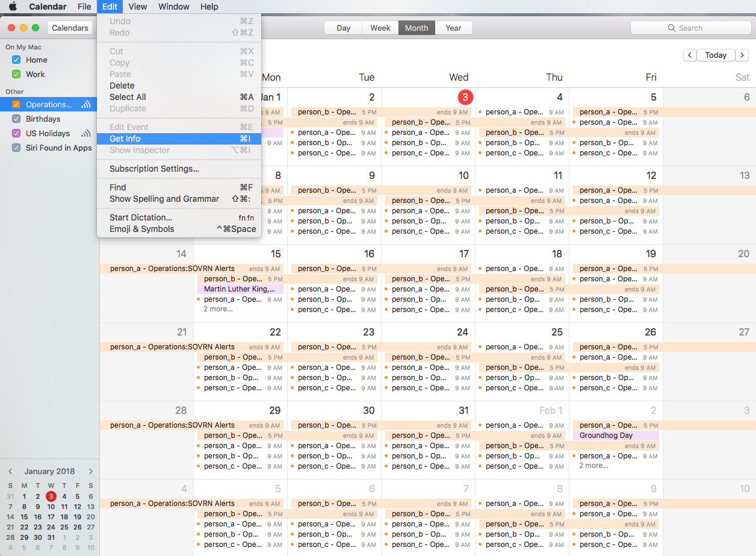Select person_c event on Tuesday January 2
This screenshot has height=556, width=756.
pos(334,153)
